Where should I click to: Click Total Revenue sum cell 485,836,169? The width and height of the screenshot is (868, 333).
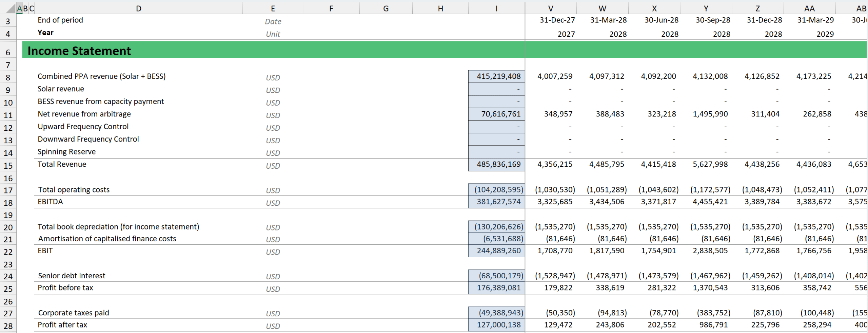[496, 165]
